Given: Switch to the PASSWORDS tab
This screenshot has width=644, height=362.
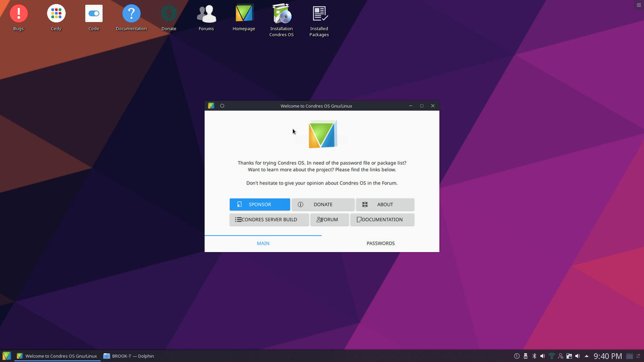Looking at the screenshot, I should click(x=381, y=243).
